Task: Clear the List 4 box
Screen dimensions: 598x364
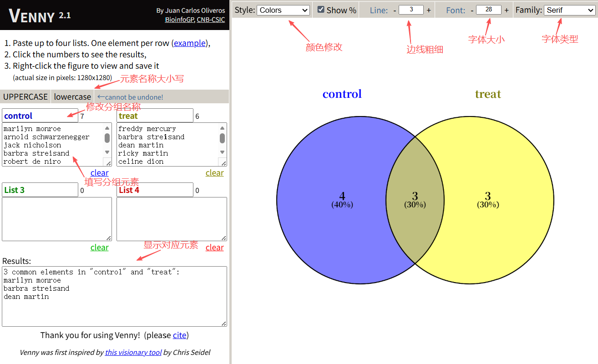Action: (214, 248)
